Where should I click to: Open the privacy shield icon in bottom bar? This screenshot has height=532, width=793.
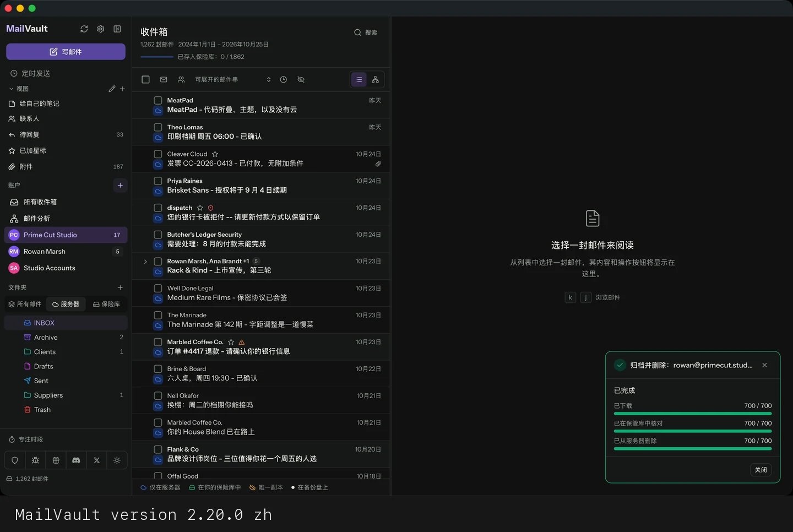click(x=15, y=460)
